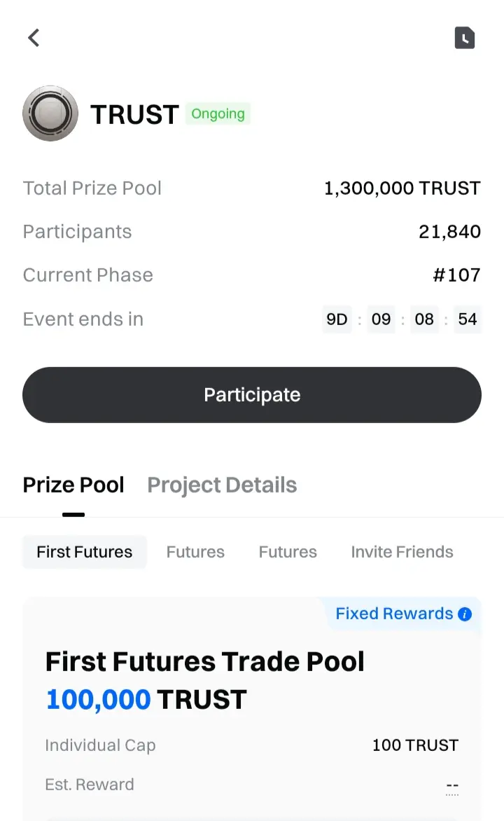Tap the green Ongoing status badge
The image size is (504, 821).
(218, 113)
